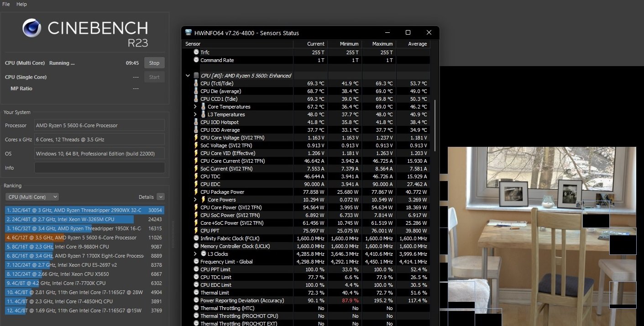Click the clock icon beside L3 Clocks
Image resolution: width=644 pixels, height=326 pixels.
[204, 254]
